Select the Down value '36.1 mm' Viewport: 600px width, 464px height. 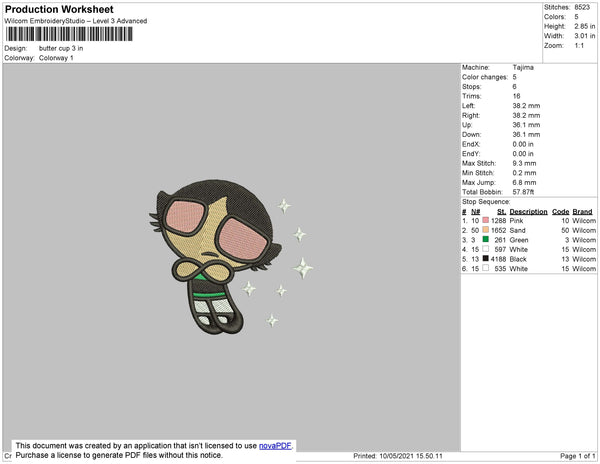click(527, 134)
